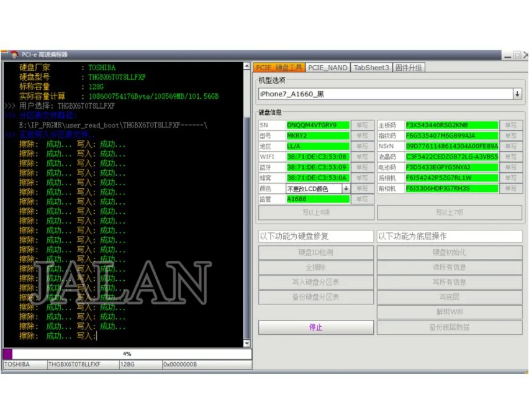Maximize the PCI-e programmer window

517,55
